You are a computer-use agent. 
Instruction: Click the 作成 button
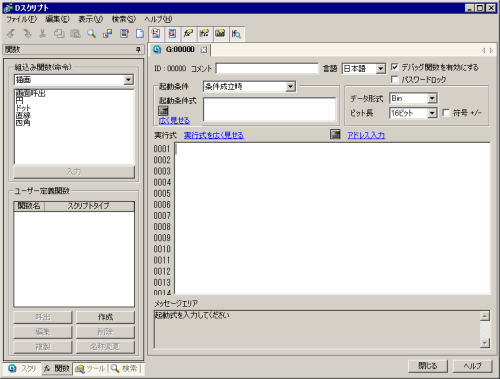point(105,317)
